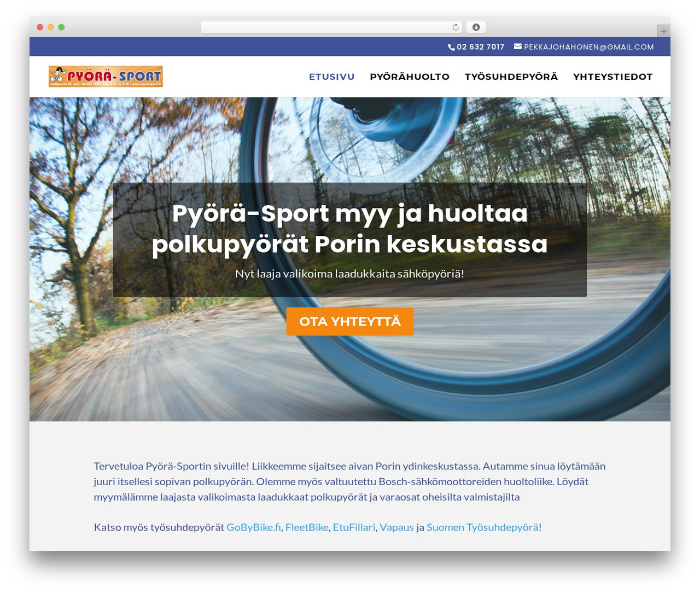Click the phone icon beside 02 632 7017
Screen dimensions: 700x593
[x=451, y=47]
